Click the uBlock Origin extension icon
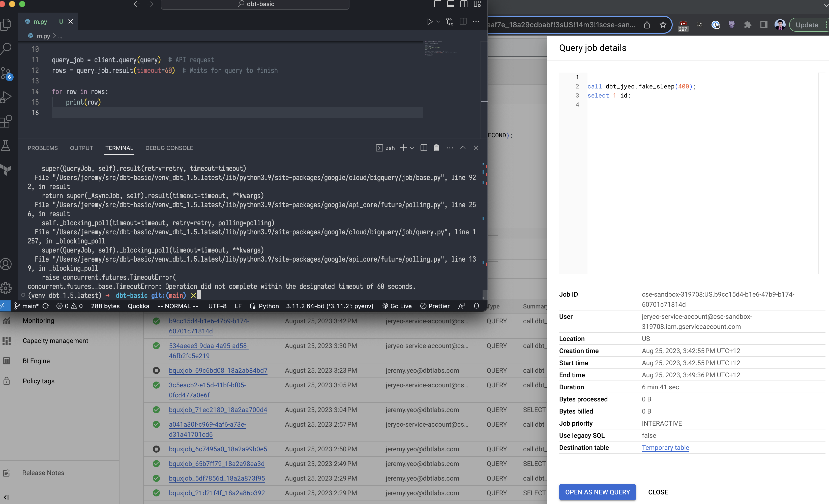This screenshot has height=504, width=829. point(683,24)
